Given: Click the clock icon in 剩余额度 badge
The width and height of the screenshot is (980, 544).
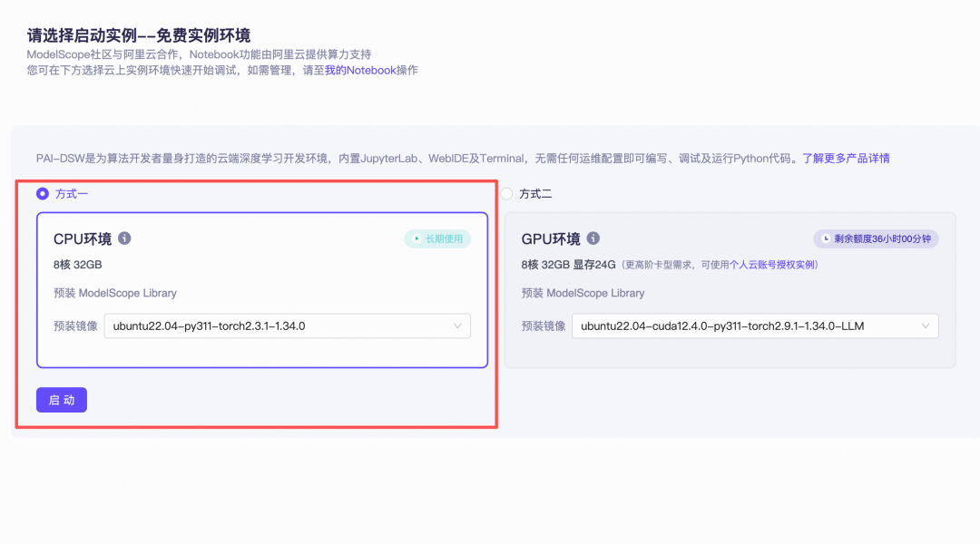Looking at the screenshot, I should (x=824, y=238).
